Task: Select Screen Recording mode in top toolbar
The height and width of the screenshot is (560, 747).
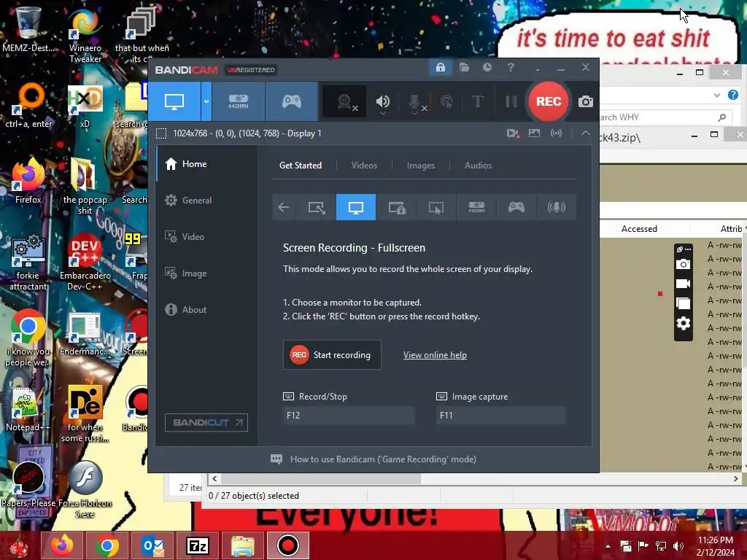Action: (x=174, y=101)
